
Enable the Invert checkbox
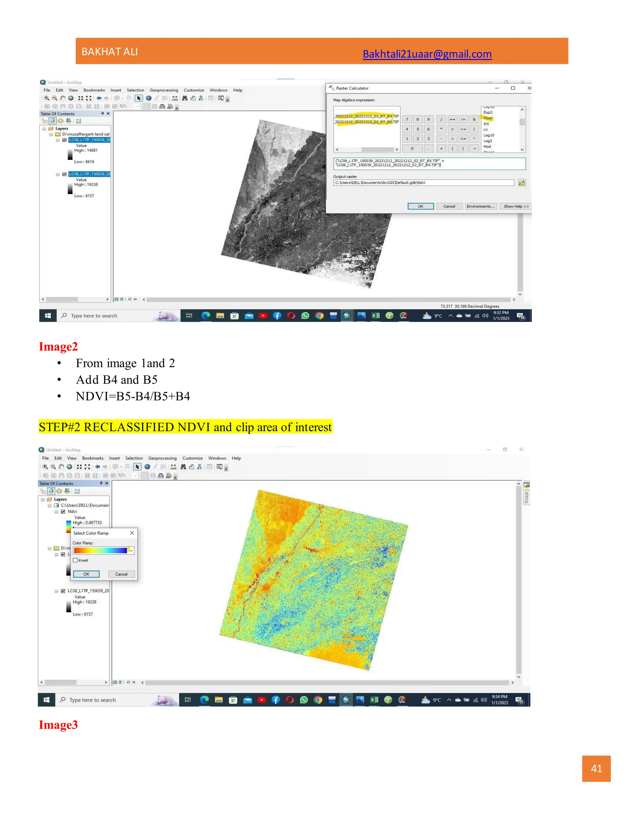click(75, 560)
